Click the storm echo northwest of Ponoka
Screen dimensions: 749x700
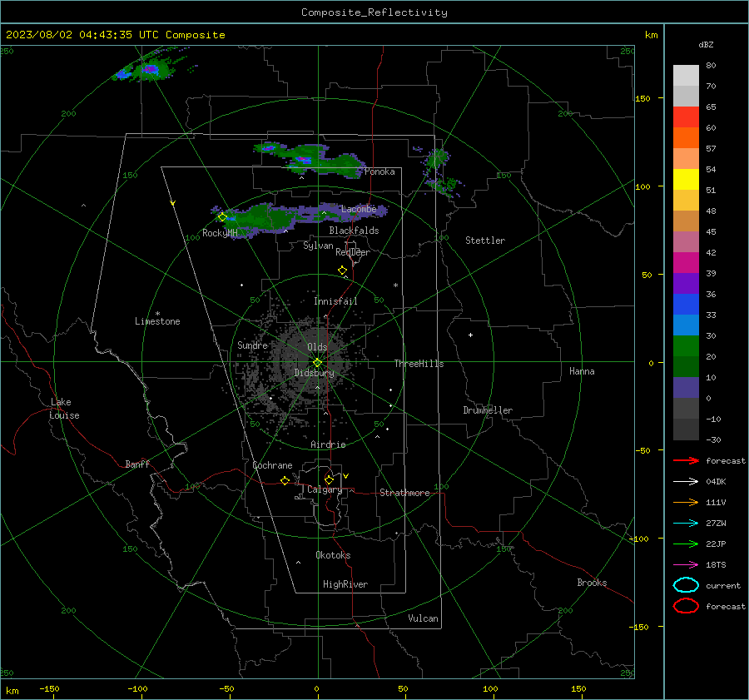click(308, 159)
